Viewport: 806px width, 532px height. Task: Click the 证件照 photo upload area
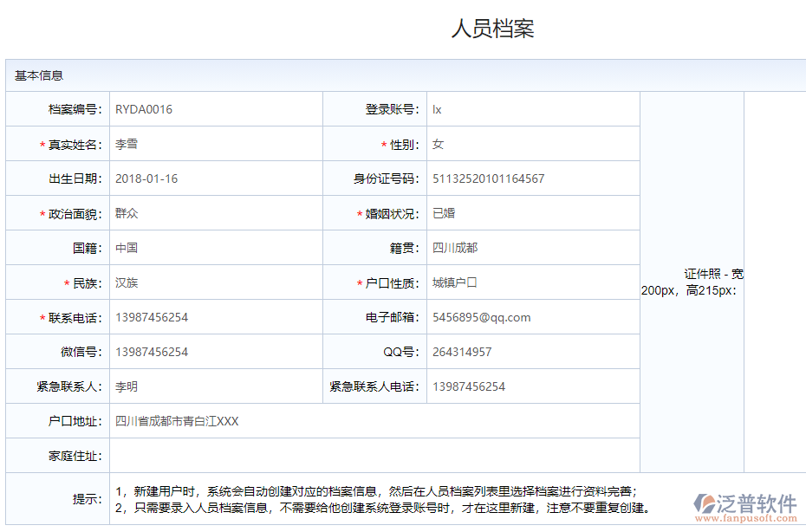(x=774, y=282)
